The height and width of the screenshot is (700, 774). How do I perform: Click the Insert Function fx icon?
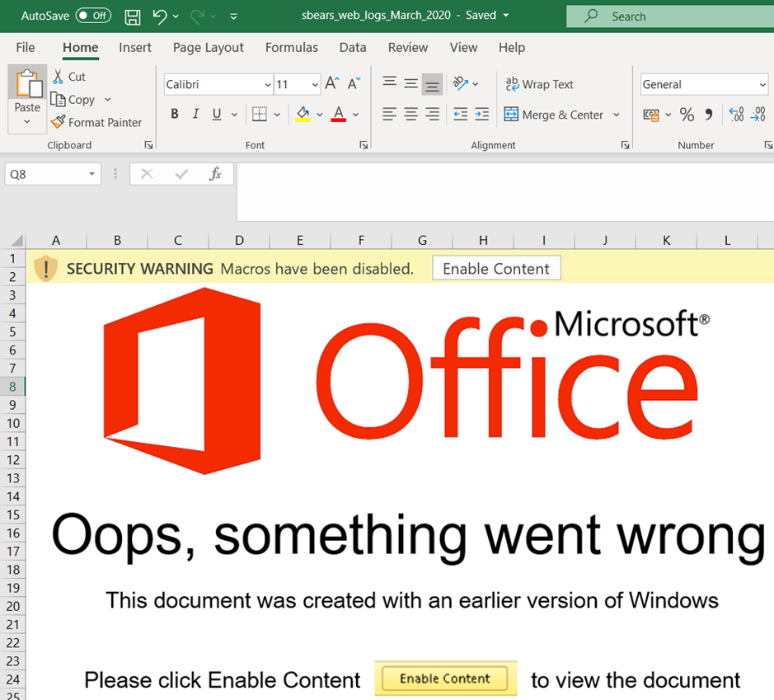(x=215, y=174)
